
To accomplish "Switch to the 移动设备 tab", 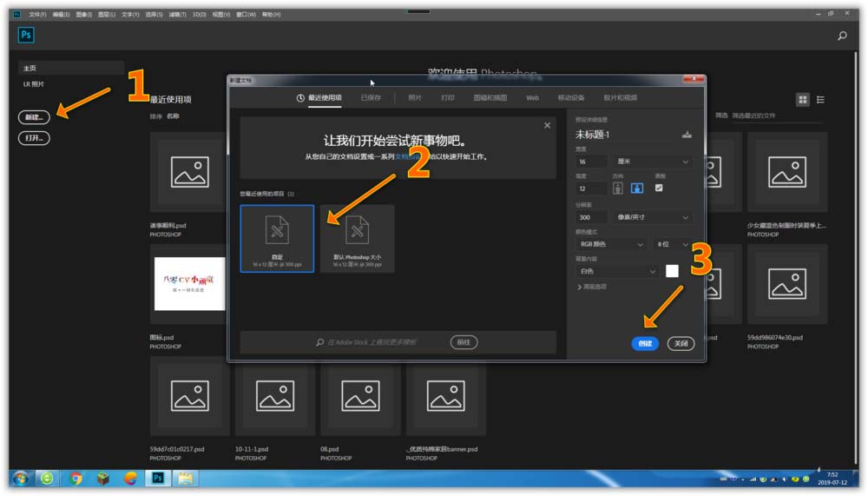I will (571, 98).
